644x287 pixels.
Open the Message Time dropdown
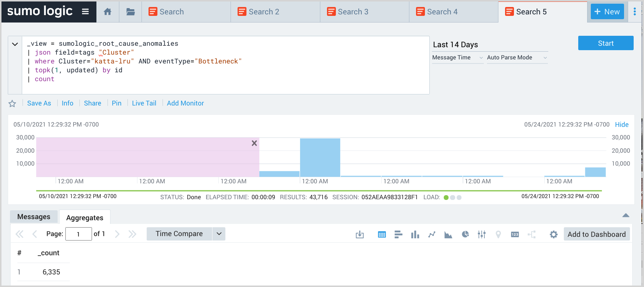point(457,58)
